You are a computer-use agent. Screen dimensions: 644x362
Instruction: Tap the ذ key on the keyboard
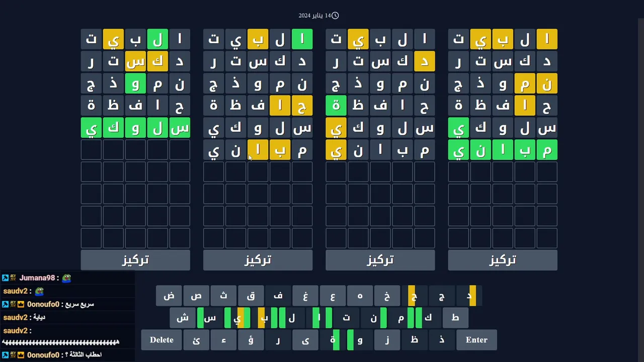pyautogui.click(x=441, y=340)
